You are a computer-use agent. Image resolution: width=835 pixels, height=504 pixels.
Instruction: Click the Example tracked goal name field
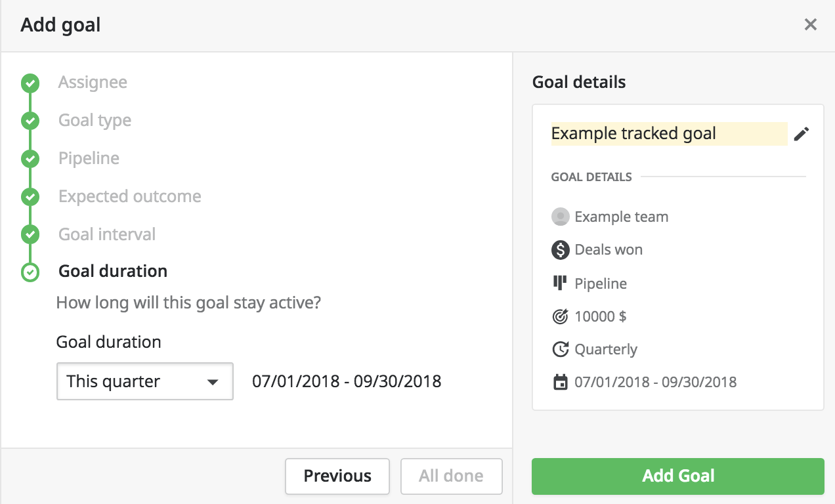[x=669, y=134]
